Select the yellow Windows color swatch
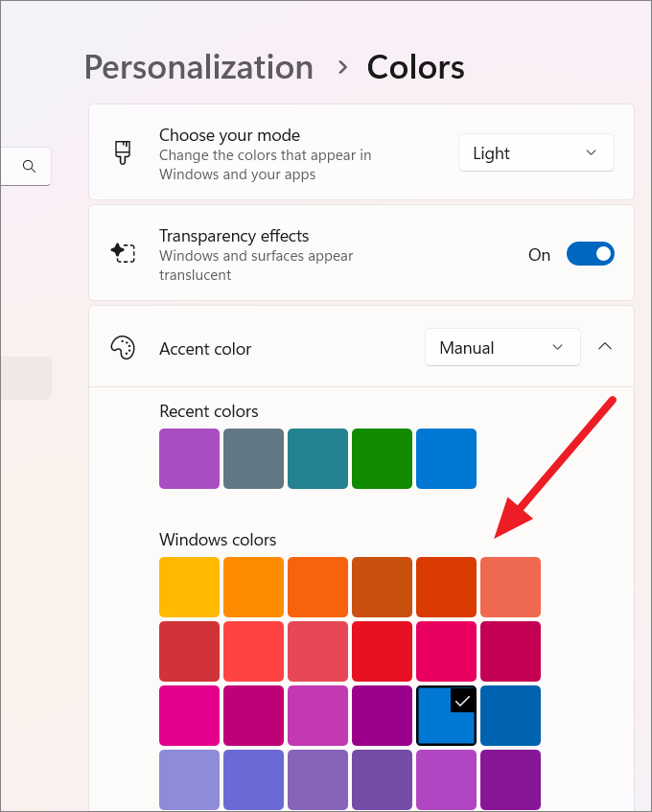 (189, 587)
